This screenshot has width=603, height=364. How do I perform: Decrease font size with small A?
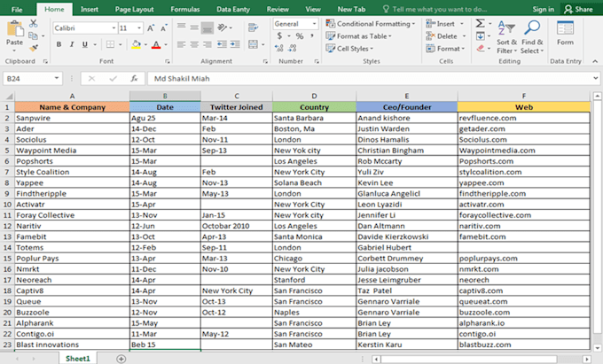coord(164,28)
